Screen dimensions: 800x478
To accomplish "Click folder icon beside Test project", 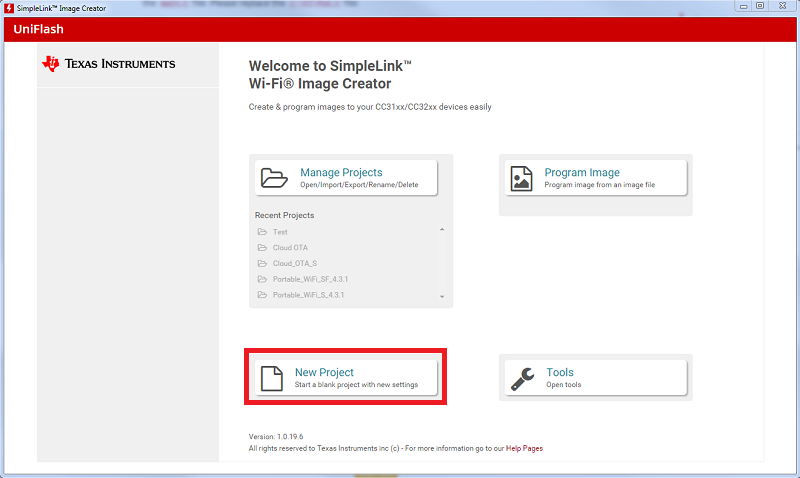I will tap(262, 232).
